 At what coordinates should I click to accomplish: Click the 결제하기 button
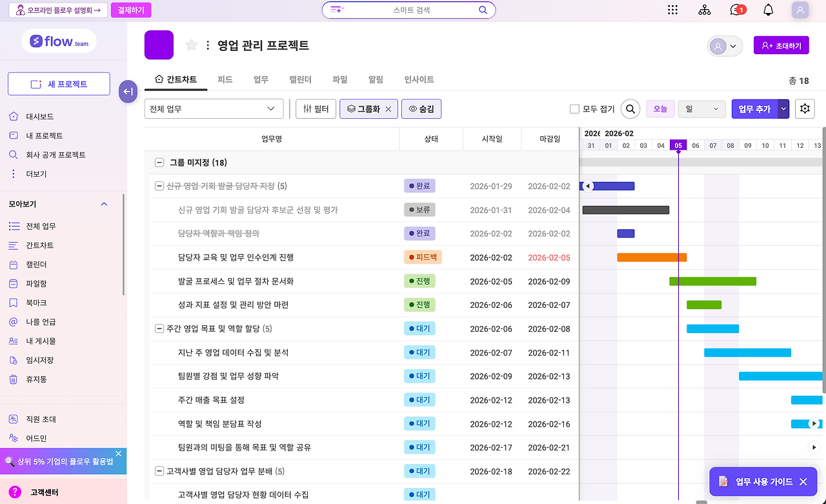[131, 10]
